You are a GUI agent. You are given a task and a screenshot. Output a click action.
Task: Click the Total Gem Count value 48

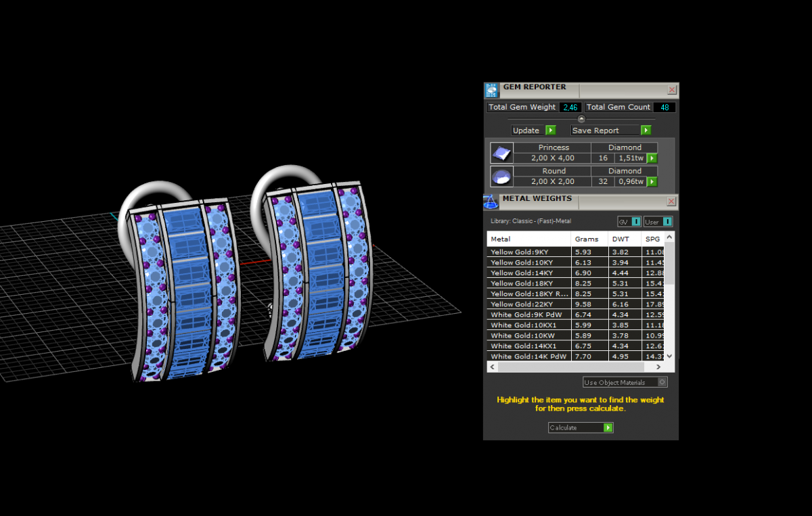pyautogui.click(x=664, y=107)
